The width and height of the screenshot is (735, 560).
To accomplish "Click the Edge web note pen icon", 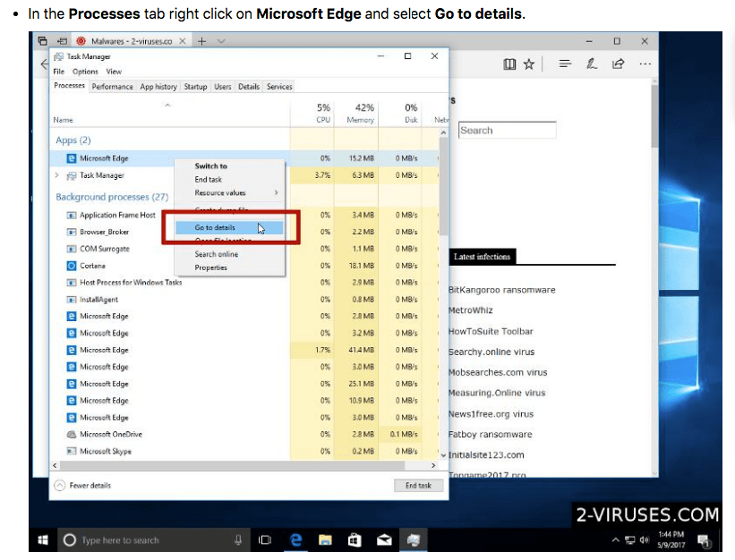I will point(592,64).
